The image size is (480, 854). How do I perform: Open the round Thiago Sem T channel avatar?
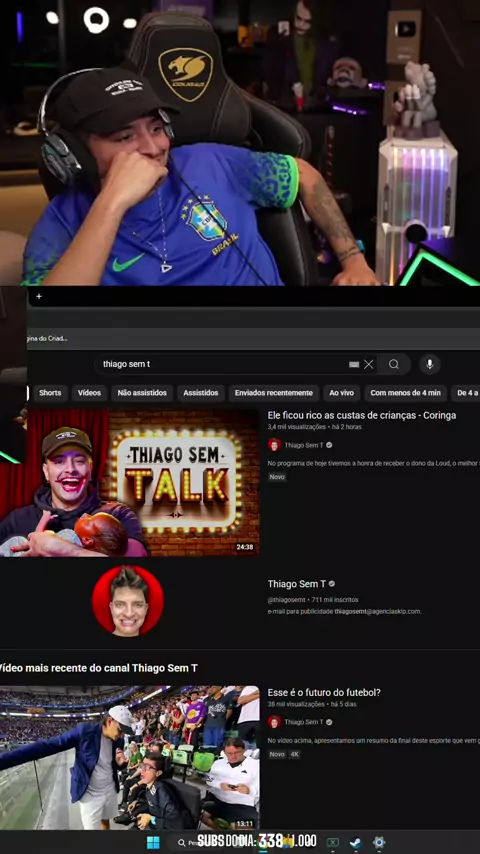[x=128, y=601]
